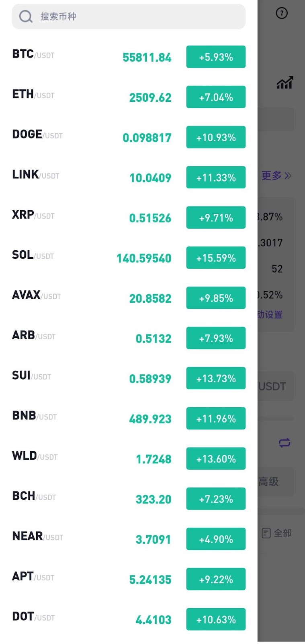Focus the 搜索币种 search field

(137, 17)
